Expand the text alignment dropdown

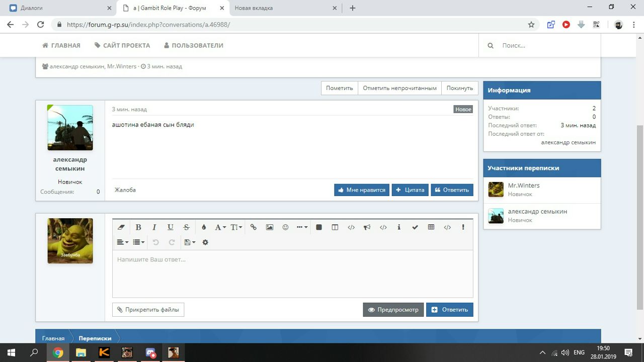click(123, 242)
